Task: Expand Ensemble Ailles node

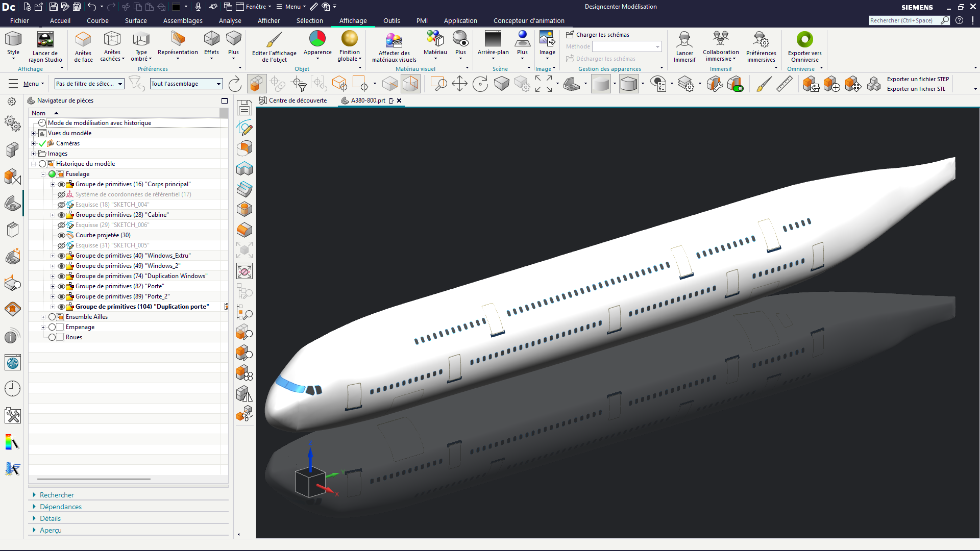Action: (43, 317)
